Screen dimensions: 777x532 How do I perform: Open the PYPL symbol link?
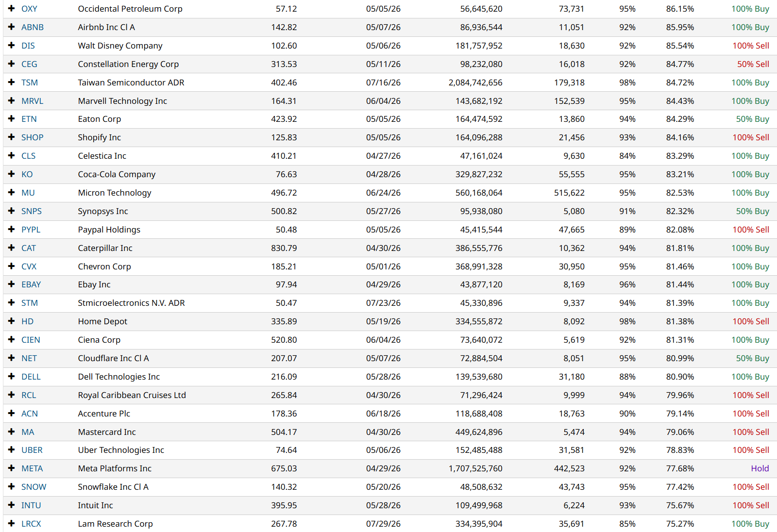(x=31, y=230)
